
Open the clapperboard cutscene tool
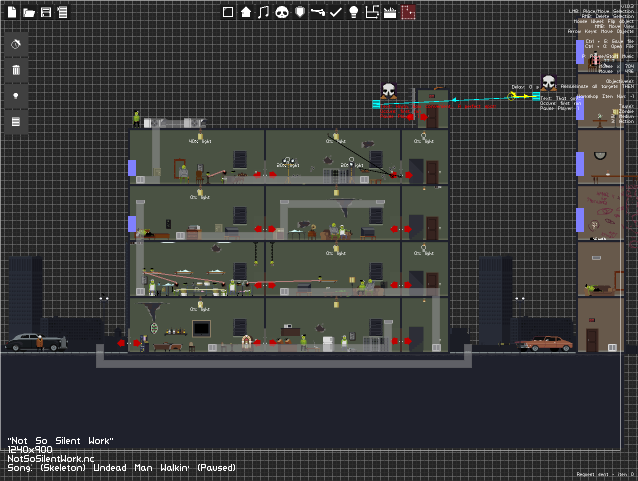point(390,12)
